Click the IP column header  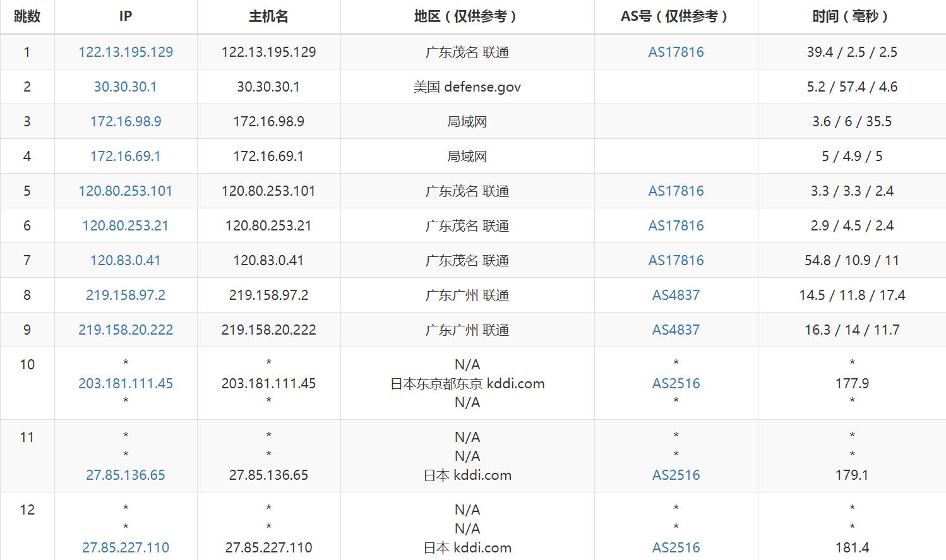tap(126, 16)
